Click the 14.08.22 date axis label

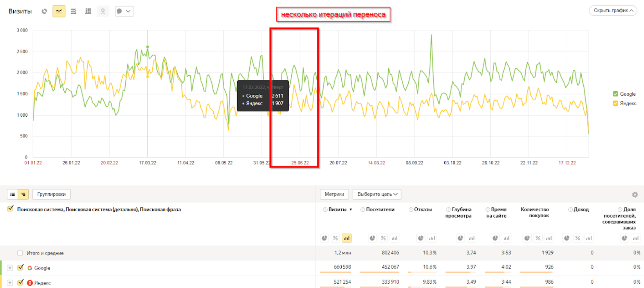[376, 163]
